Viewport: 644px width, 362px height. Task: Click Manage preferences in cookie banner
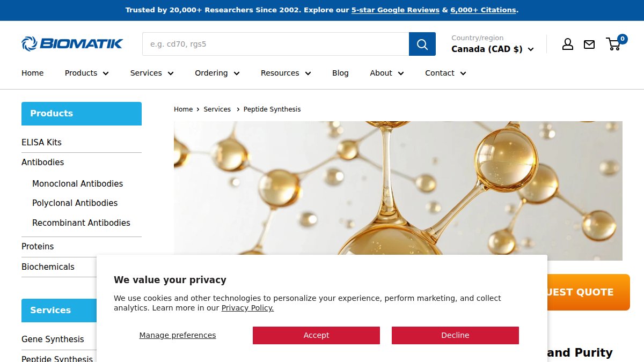[178, 335]
